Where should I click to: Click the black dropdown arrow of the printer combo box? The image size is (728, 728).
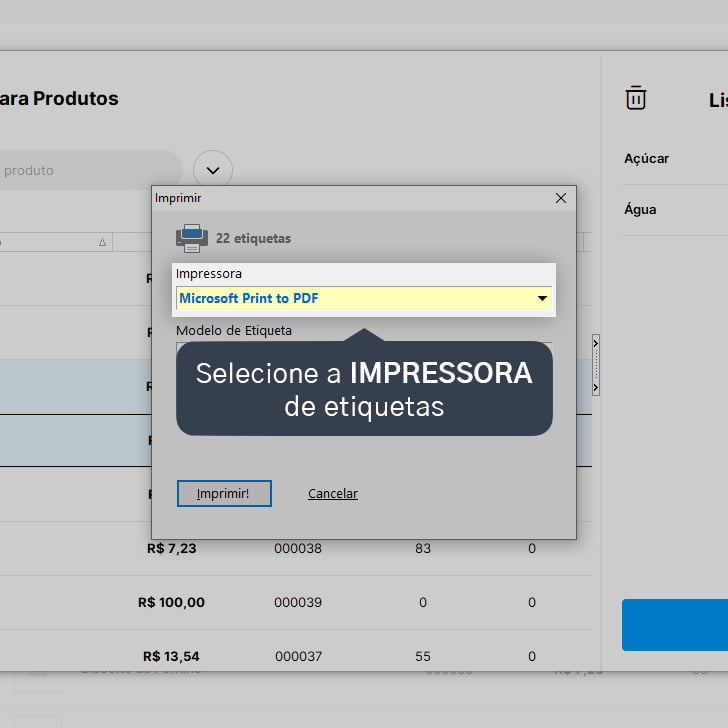click(542, 298)
